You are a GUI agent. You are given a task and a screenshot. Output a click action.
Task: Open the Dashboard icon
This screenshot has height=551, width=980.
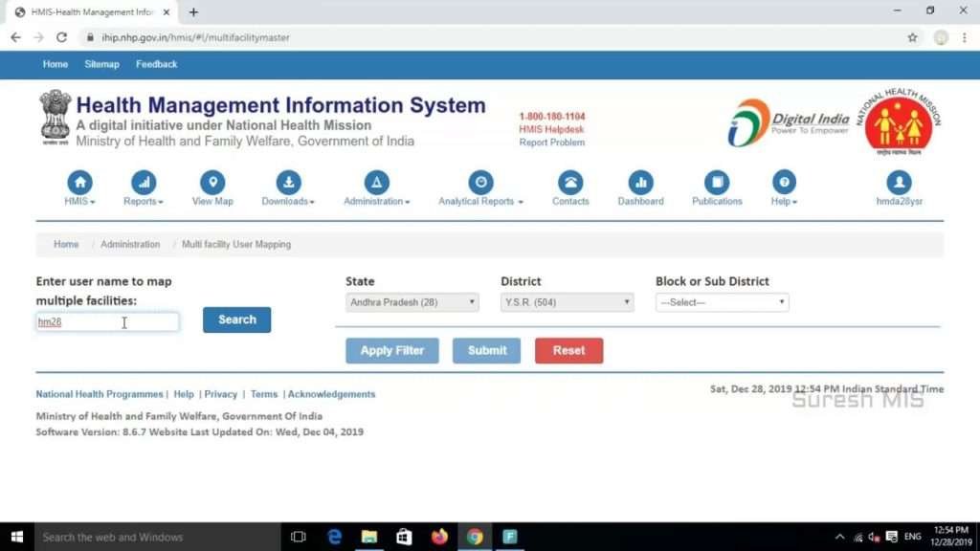pyautogui.click(x=640, y=182)
